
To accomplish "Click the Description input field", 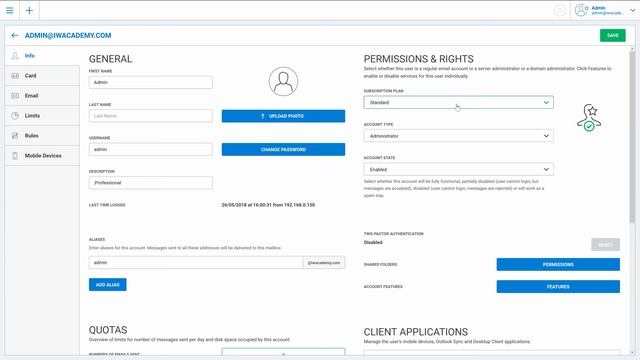I will 151,183.
